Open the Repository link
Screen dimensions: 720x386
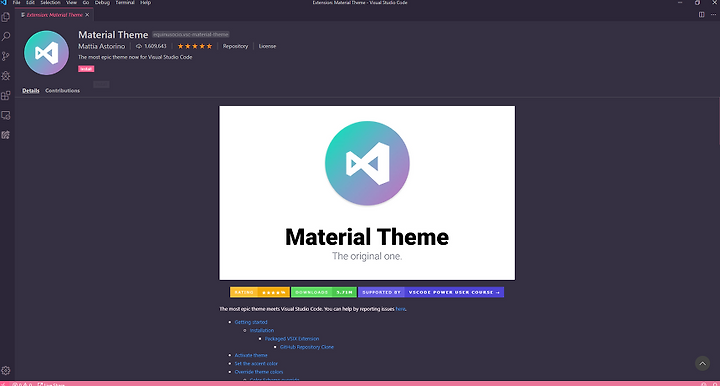pos(235,46)
